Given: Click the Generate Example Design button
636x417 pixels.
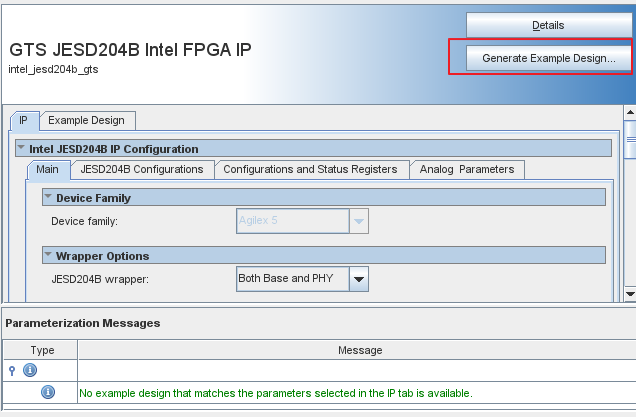Looking at the screenshot, I should (548, 58).
